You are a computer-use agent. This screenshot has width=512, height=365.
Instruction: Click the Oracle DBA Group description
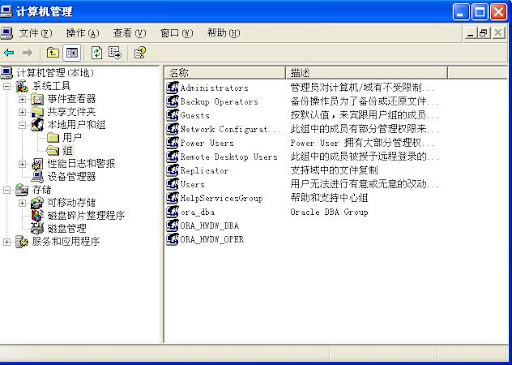coord(329,212)
